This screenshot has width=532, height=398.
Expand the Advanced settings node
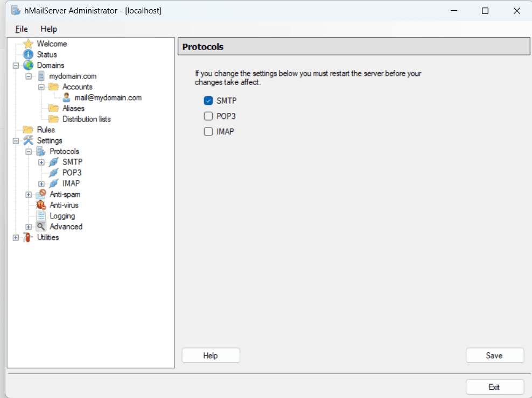click(29, 226)
